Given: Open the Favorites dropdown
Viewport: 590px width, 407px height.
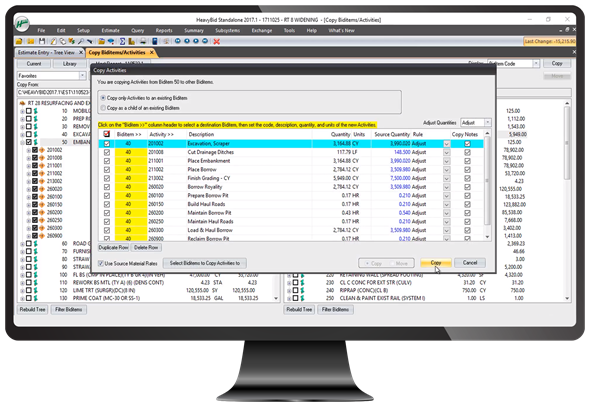Looking at the screenshot, I should tap(82, 76).
